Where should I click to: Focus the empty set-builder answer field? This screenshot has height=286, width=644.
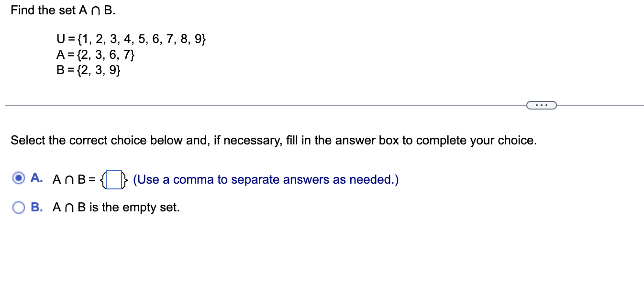113,179
